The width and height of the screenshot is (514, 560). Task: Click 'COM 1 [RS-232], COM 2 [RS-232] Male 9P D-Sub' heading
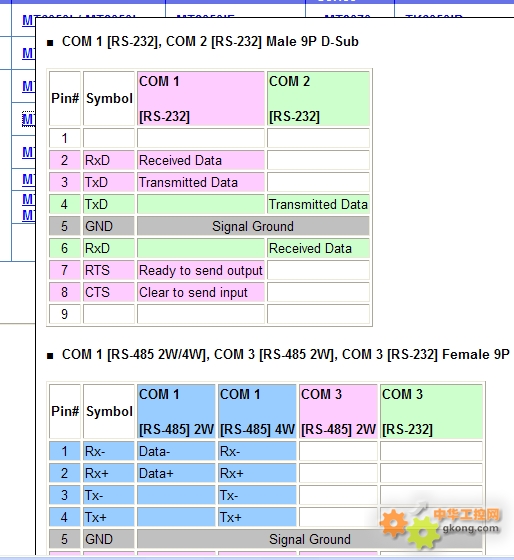(210, 41)
